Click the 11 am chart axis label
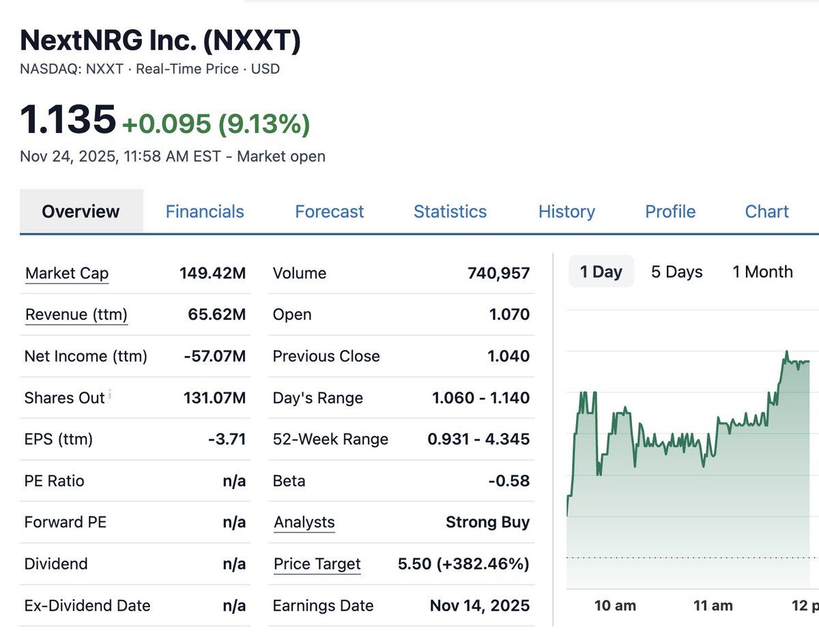Image resolution: width=819 pixels, height=644 pixels. 713,605
